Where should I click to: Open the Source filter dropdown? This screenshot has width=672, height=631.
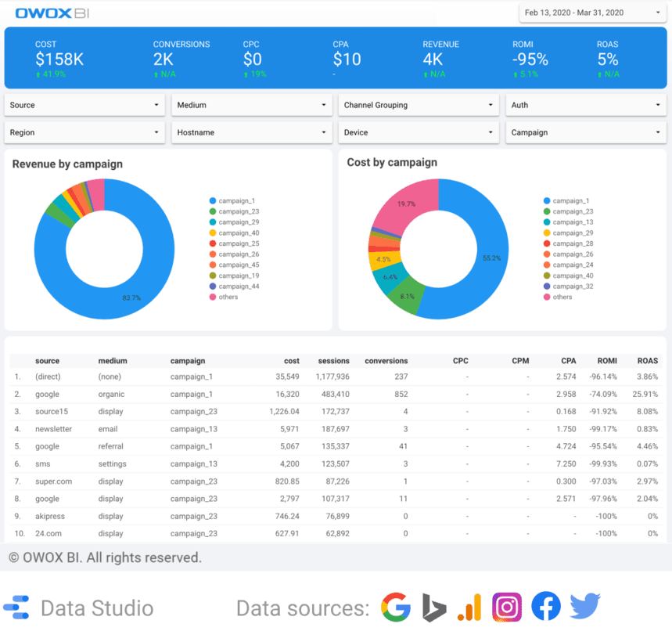pyautogui.click(x=84, y=104)
